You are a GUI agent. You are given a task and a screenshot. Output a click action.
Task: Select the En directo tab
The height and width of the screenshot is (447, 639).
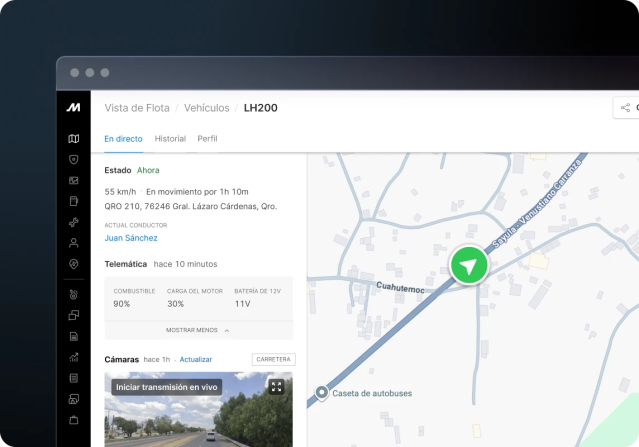coord(123,139)
